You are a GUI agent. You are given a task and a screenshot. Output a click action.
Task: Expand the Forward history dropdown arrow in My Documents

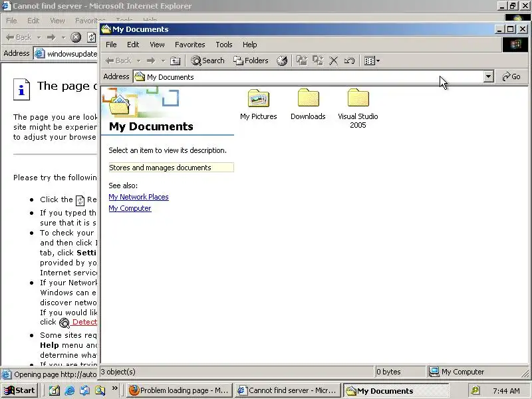pyautogui.click(x=163, y=61)
